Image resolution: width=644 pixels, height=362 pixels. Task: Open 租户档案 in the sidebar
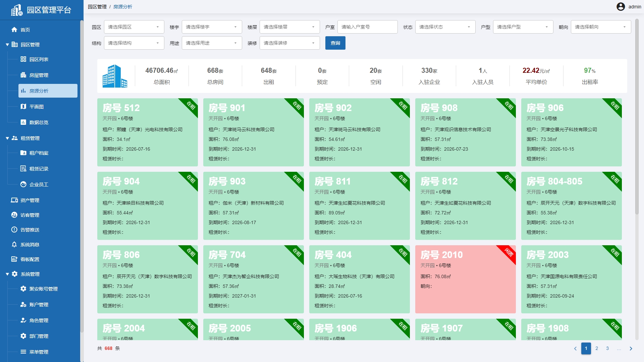pos(48,153)
